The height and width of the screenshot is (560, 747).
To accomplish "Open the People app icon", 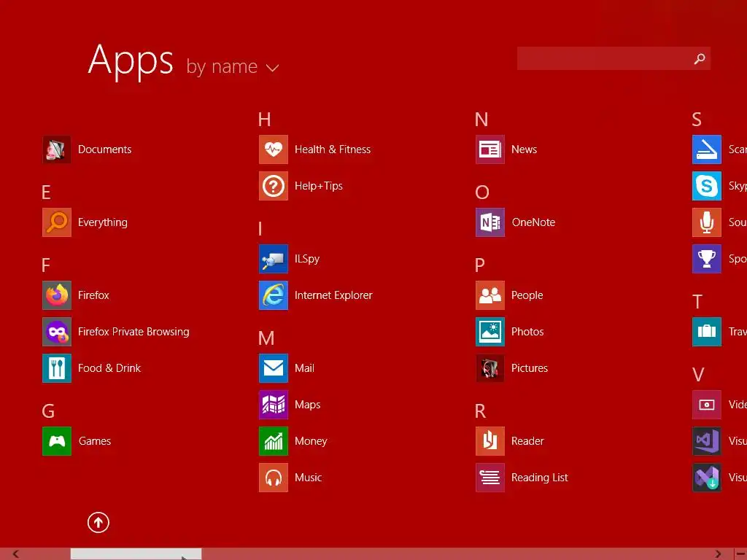I will [x=490, y=295].
